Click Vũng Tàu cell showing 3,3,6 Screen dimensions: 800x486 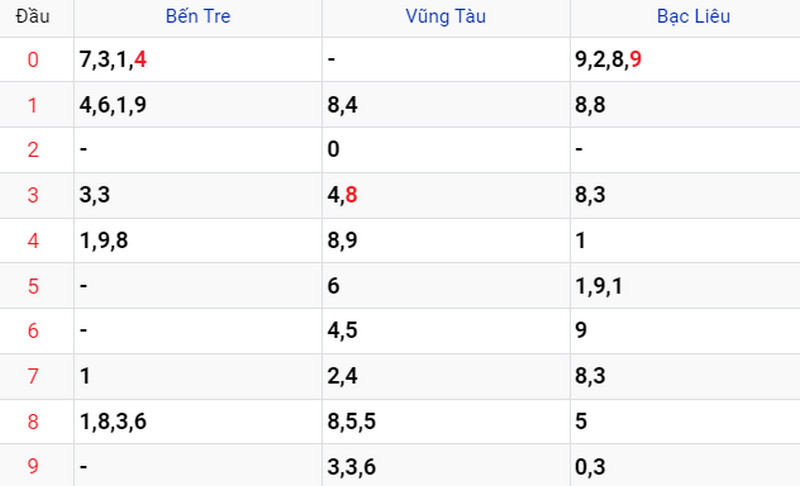coord(446,466)
